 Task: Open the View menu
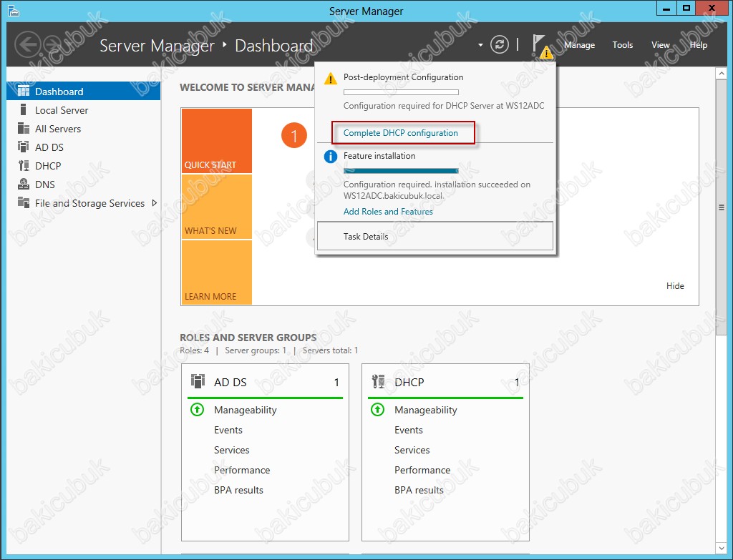(660, 45)
